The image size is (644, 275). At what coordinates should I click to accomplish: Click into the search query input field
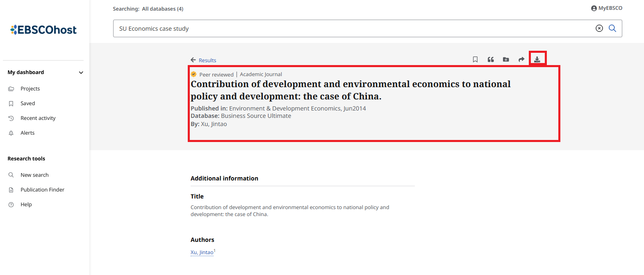tap(353, 29)
